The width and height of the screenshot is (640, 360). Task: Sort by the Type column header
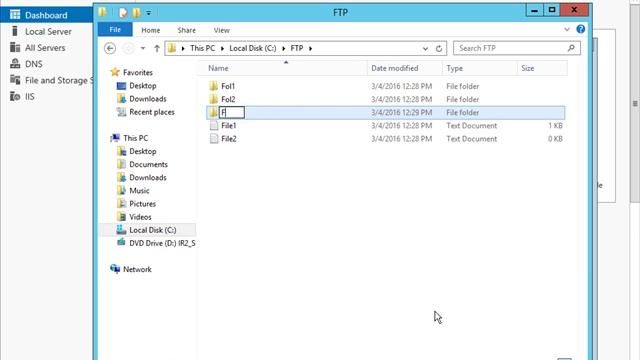(480, 68)
